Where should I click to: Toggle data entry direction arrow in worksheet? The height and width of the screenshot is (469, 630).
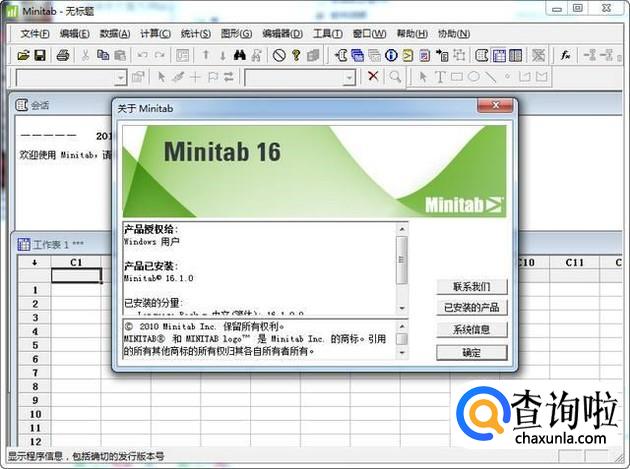(35, 262)
